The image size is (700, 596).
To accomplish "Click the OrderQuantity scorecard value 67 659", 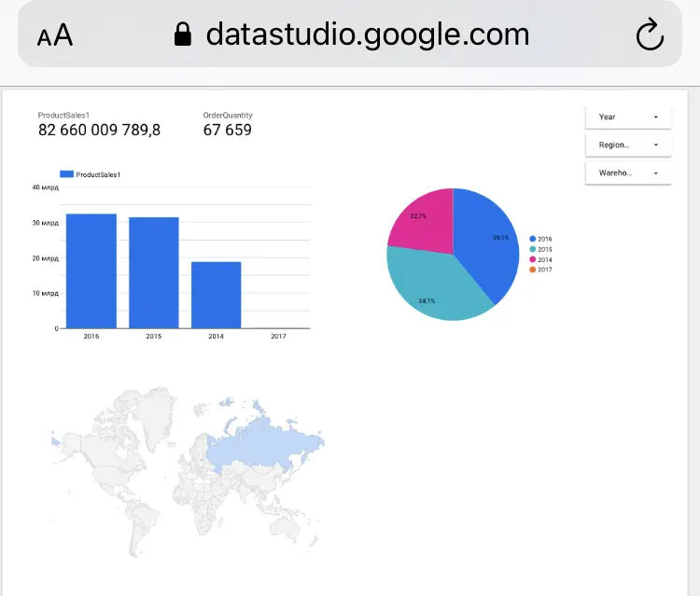I will point(227,130).
